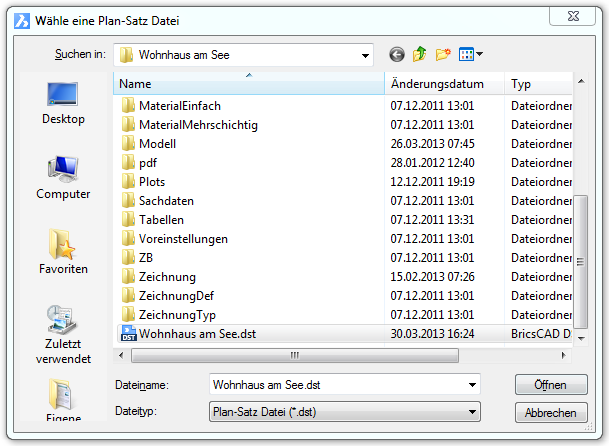Sort by the Name column header
This screenshot has width=609, height=446.
[250, 85]
